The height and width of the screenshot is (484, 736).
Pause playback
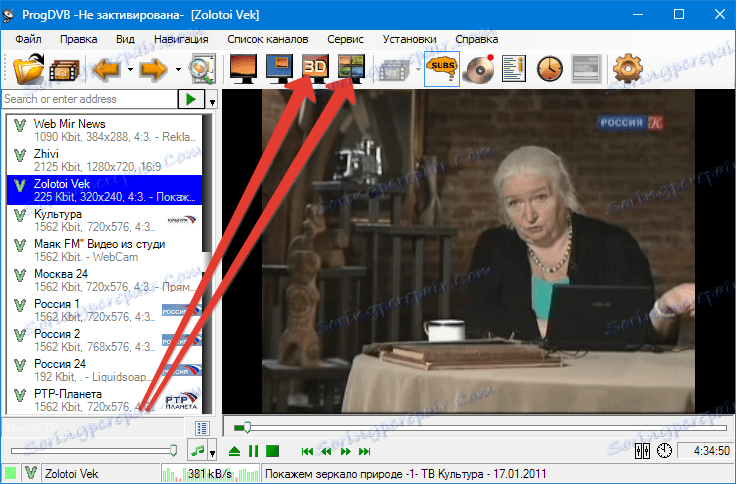(253, 452)
